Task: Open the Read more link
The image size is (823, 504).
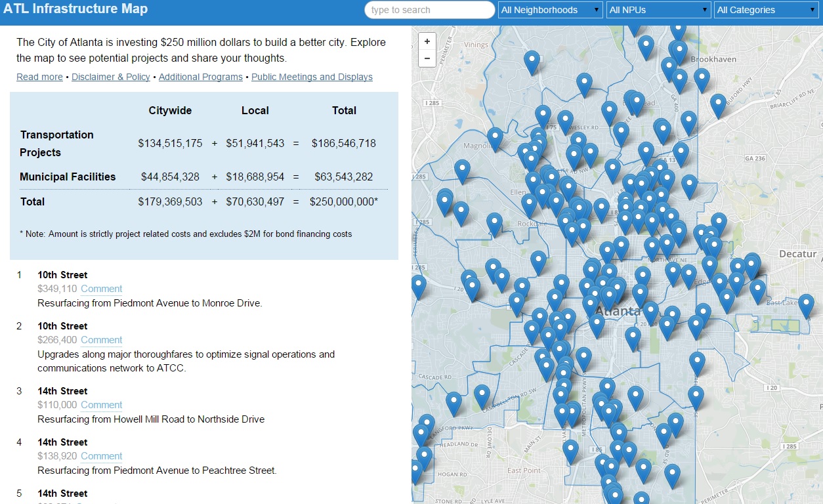Action: point(39,77)
